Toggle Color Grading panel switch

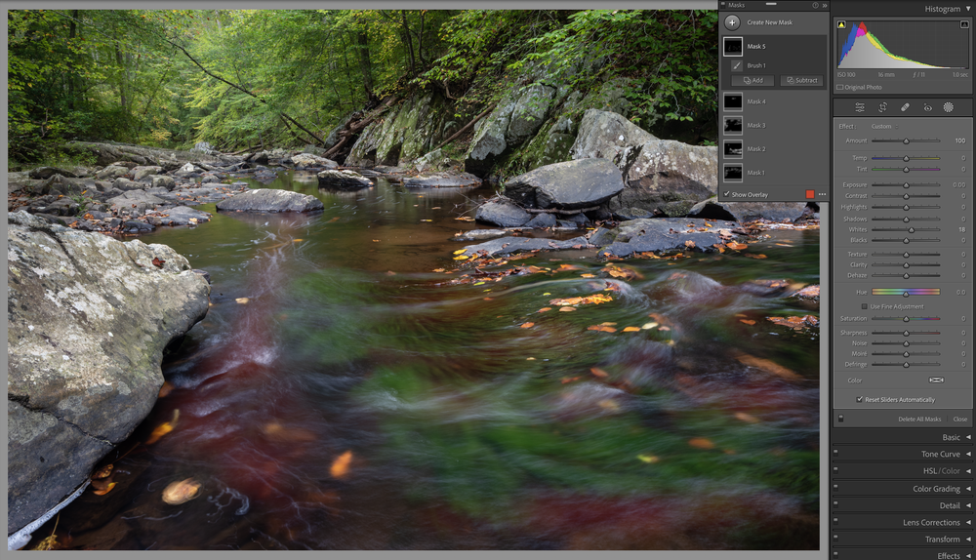pos(835,487)
